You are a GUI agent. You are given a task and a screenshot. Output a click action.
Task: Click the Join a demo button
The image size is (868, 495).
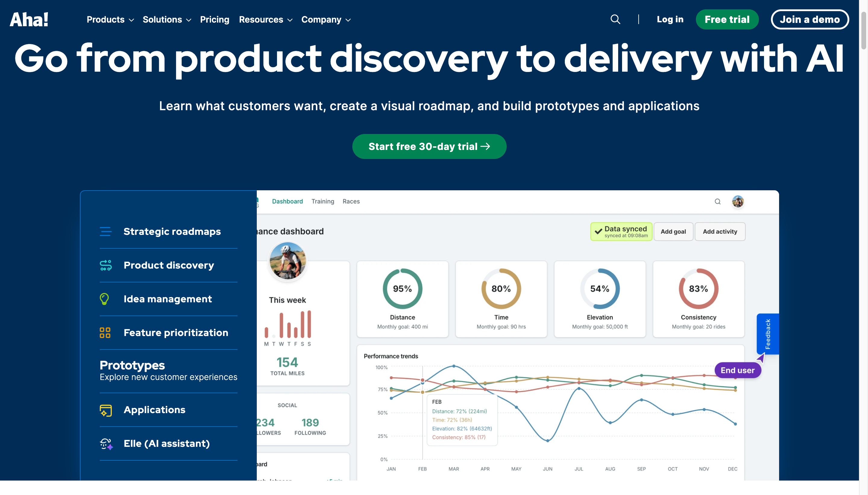pos(810,19)
